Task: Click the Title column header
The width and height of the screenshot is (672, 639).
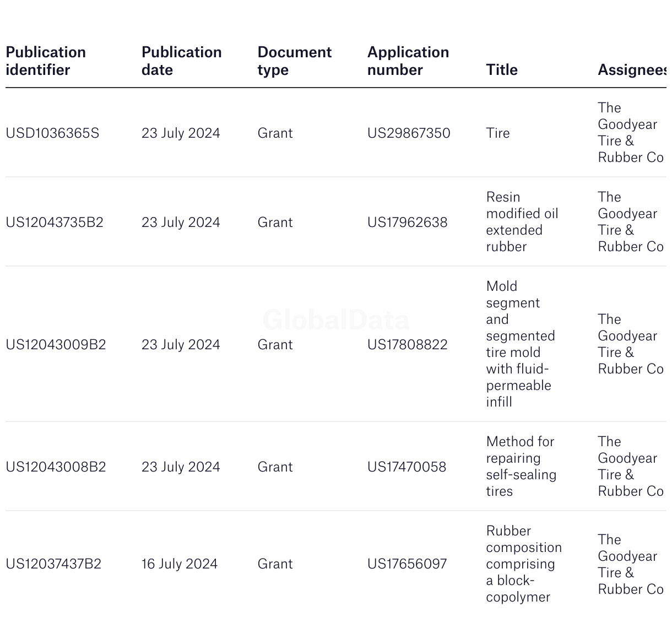Action: pyautogui.click(x=501, y=70)
